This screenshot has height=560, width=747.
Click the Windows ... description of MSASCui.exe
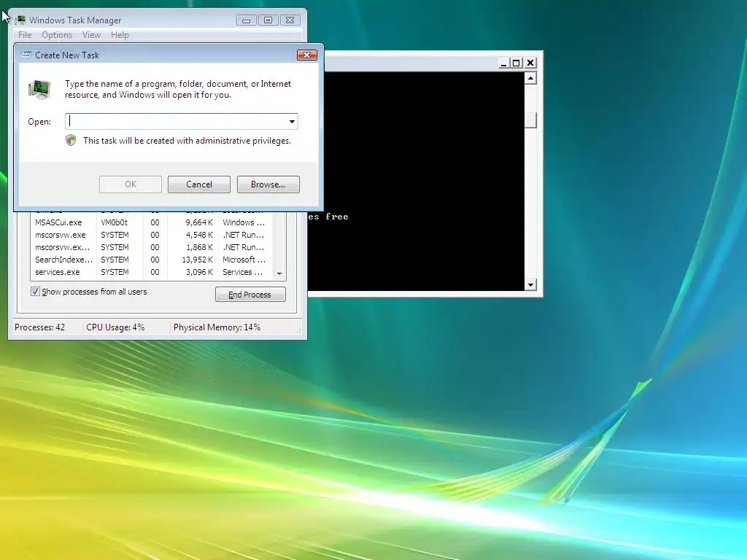pyautogui.click(x=244, y=222)
